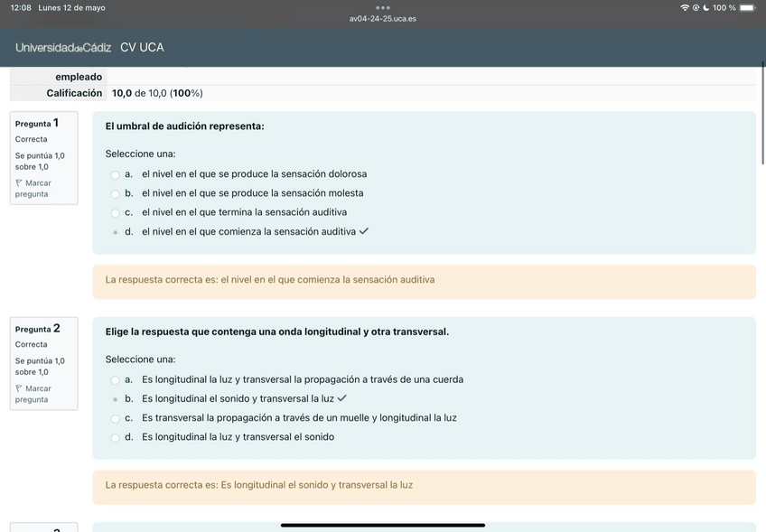Image resolution: width=766 pixels, height=532 pixels.
Task: Open the three-dot multitasking menu
Action: [x=382, y=8]
